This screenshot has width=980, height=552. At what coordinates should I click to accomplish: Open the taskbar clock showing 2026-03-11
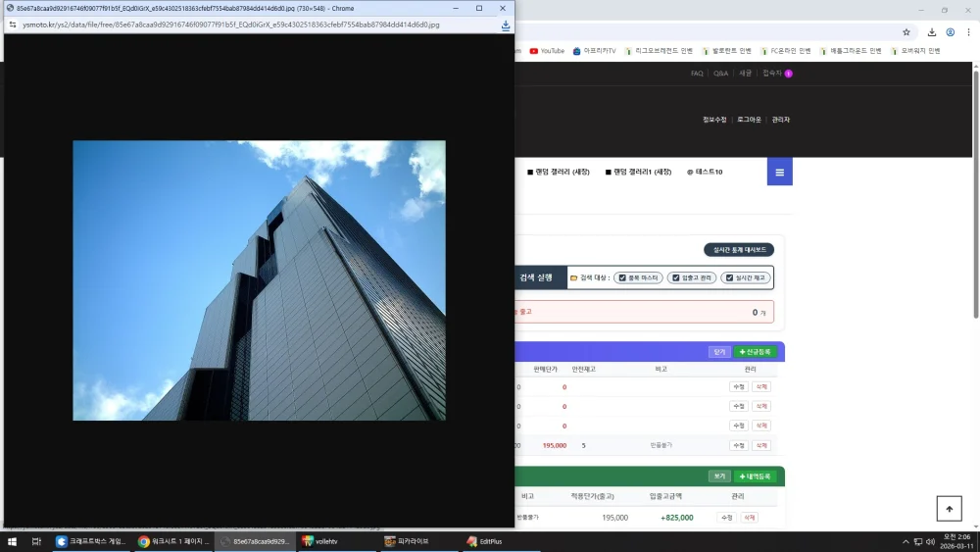click(956, 541)
